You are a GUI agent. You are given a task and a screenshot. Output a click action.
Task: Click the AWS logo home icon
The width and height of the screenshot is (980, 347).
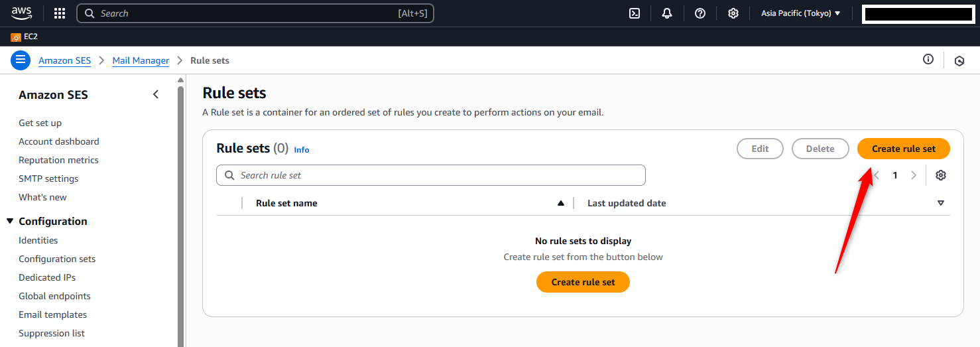click(x=22, y=13)
